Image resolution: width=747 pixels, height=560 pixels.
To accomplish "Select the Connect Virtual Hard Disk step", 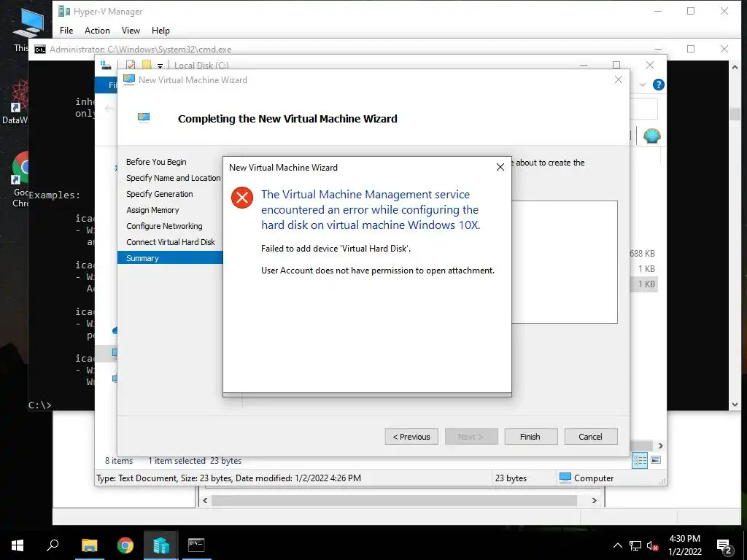I will pyautogui.click(x=171, y=242).
